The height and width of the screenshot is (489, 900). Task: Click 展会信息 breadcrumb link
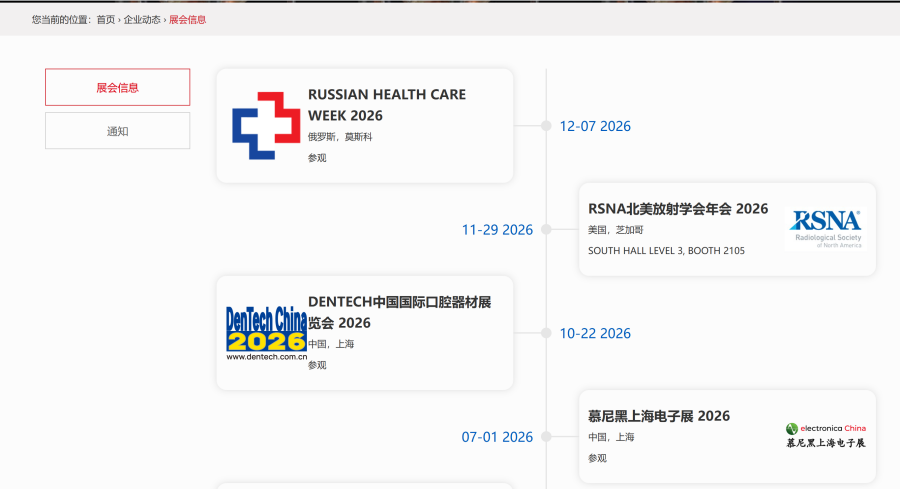187,20
